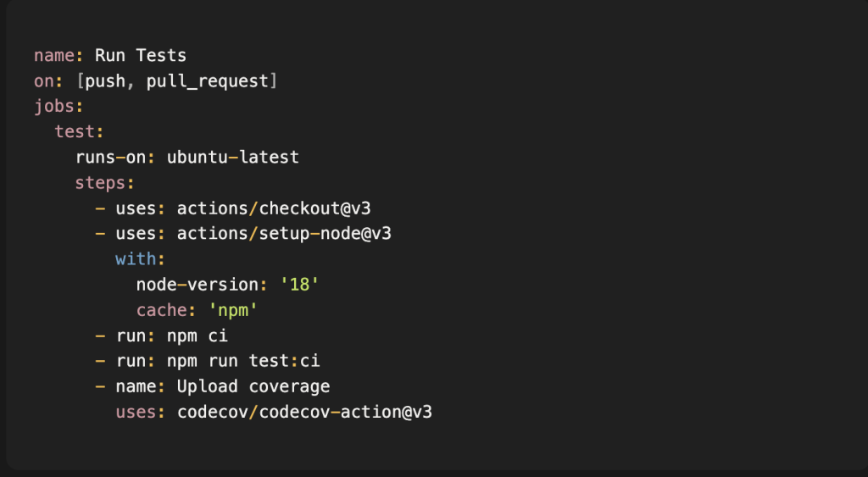
Task: Select the "ubuntu-latest" value
Action: coord(233,158)
